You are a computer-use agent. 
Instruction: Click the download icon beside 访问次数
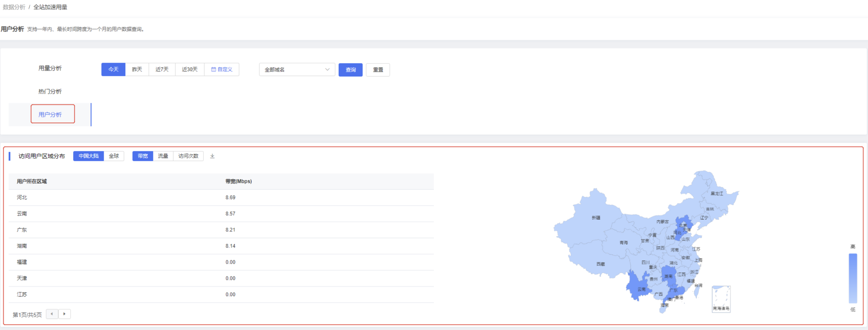(x=212, y=156)
